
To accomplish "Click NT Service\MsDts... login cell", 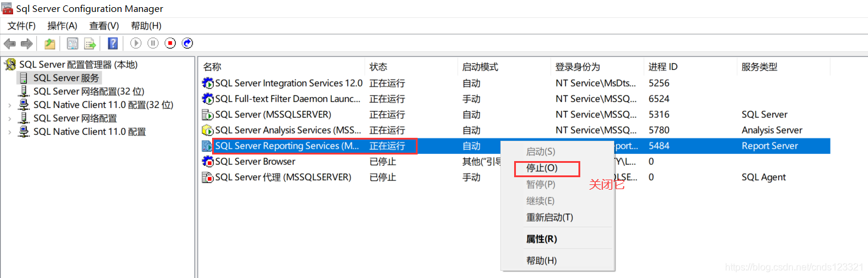I will click(596, 84).
